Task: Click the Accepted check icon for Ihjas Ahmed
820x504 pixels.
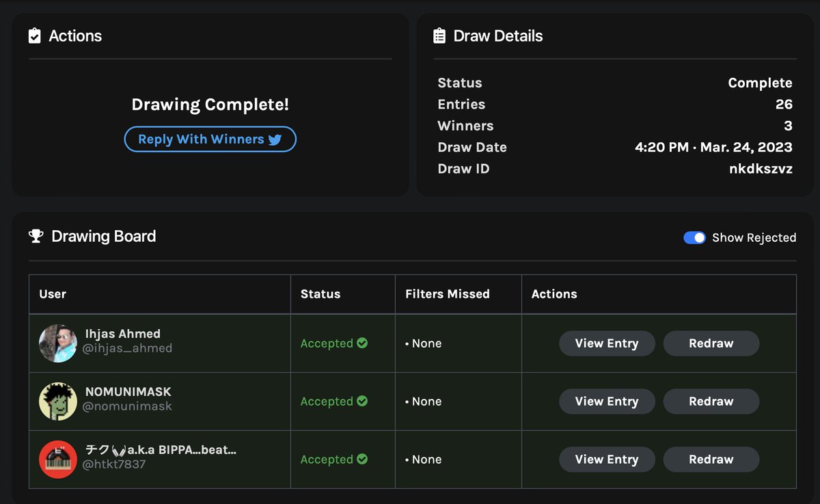Action: pos(362,343)
